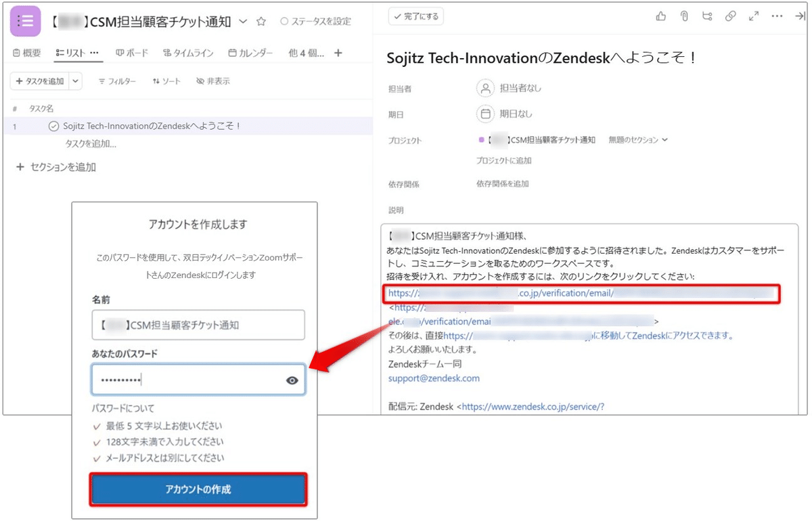812x521 pixels.
Task: Open project title dropdown chevron
Action: (x=244, y=22)
